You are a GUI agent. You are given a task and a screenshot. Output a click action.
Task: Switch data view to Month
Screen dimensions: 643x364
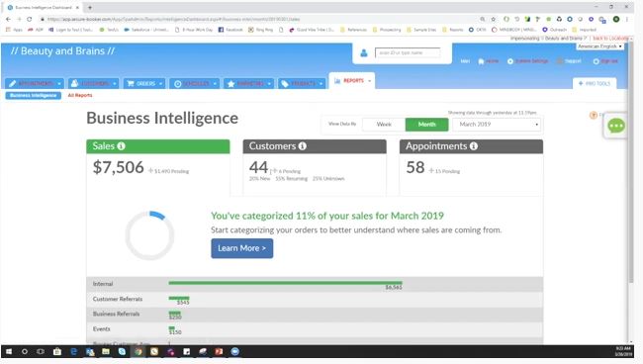427,125
